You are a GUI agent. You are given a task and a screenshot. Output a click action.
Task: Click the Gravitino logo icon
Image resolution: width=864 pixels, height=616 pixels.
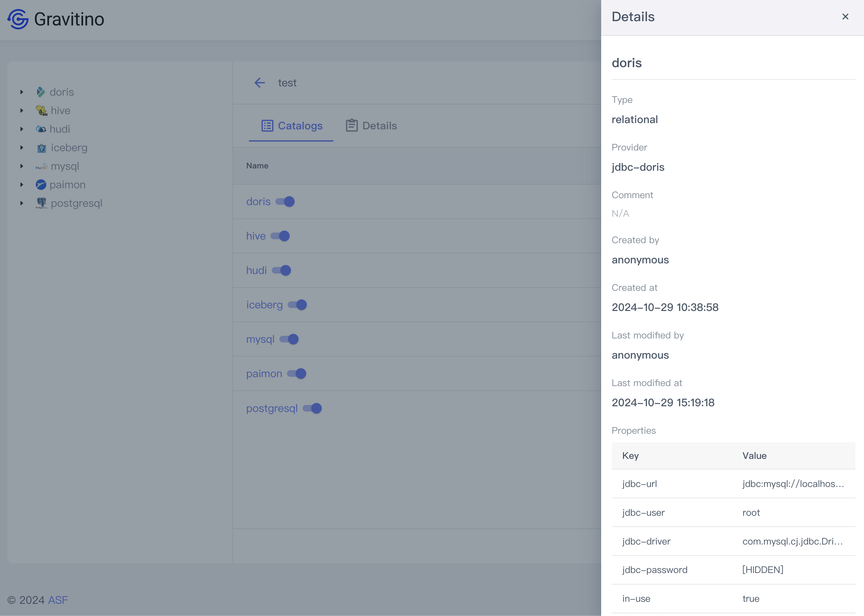(x=18, y=19)
